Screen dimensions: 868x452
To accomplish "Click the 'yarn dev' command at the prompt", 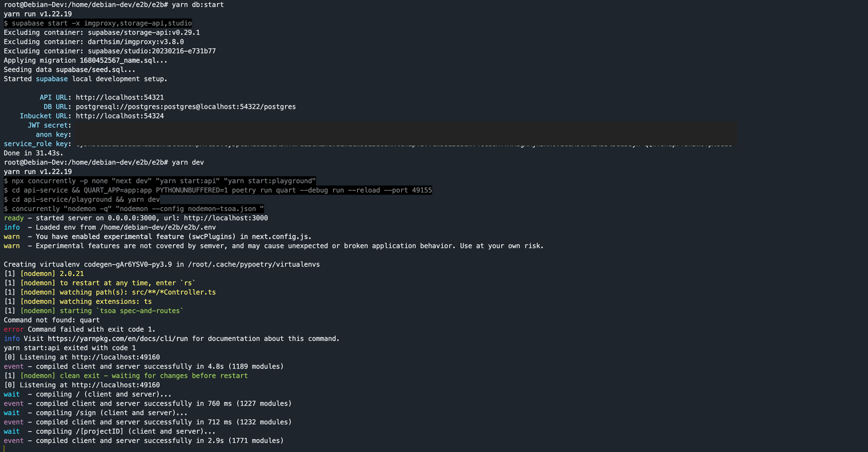I will (x=188, y=163).
